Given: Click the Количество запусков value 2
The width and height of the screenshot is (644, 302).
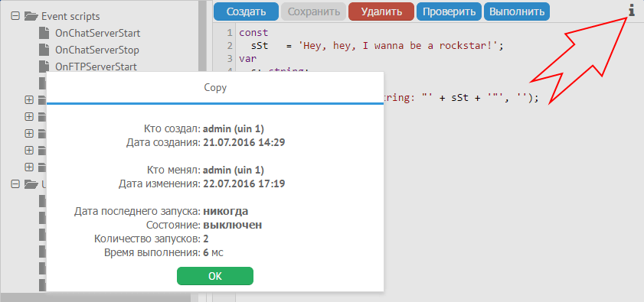Looking at the screenshot, I should coord(206,239).
